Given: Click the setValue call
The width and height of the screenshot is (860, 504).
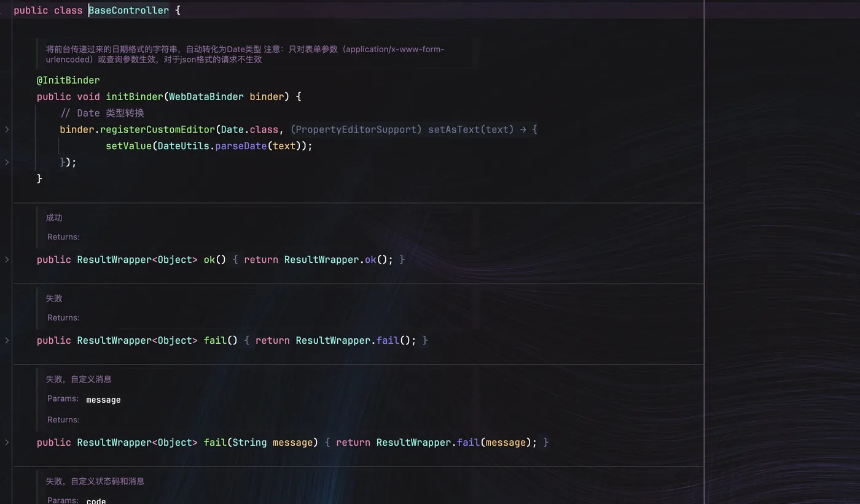Looking at the screenshot, I should click(x=128, y=146).
